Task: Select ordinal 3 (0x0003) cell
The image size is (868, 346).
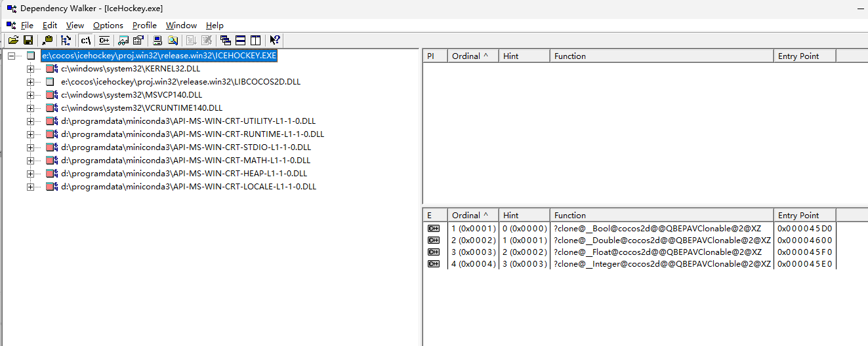Action: coord(473,252)
